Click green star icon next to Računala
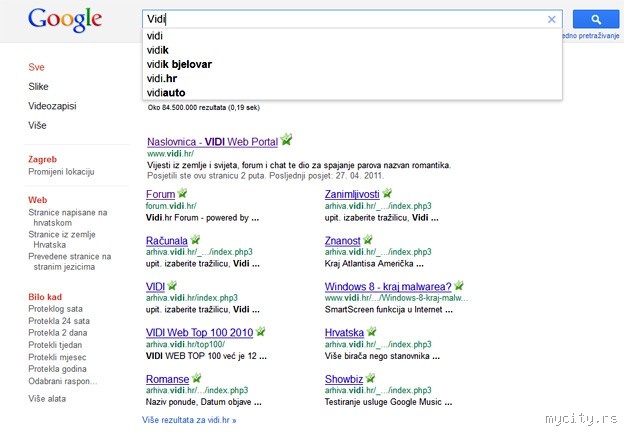624x432 pixels. coord(196,240)
